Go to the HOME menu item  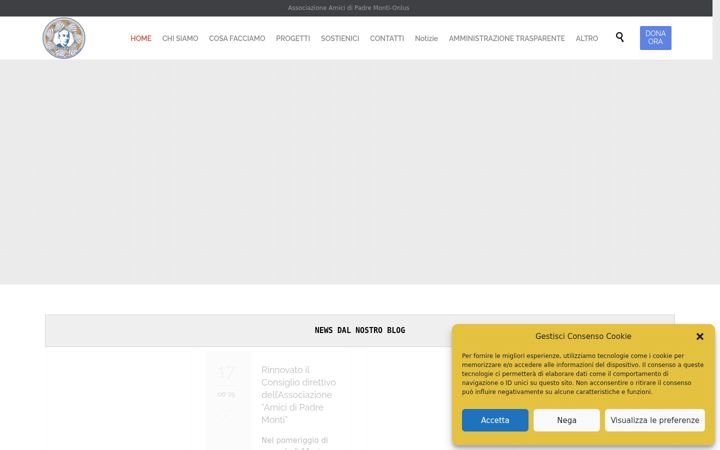[141, 39]
